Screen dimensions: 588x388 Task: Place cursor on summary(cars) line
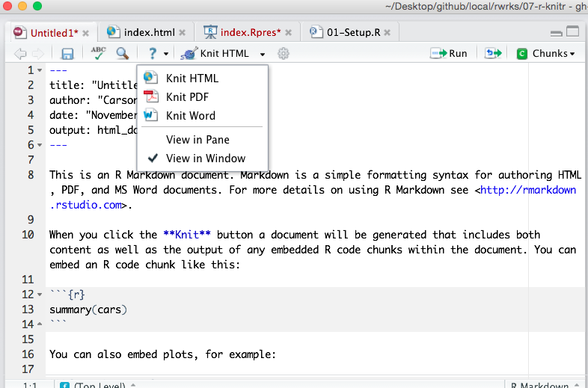tap(88, 310)
